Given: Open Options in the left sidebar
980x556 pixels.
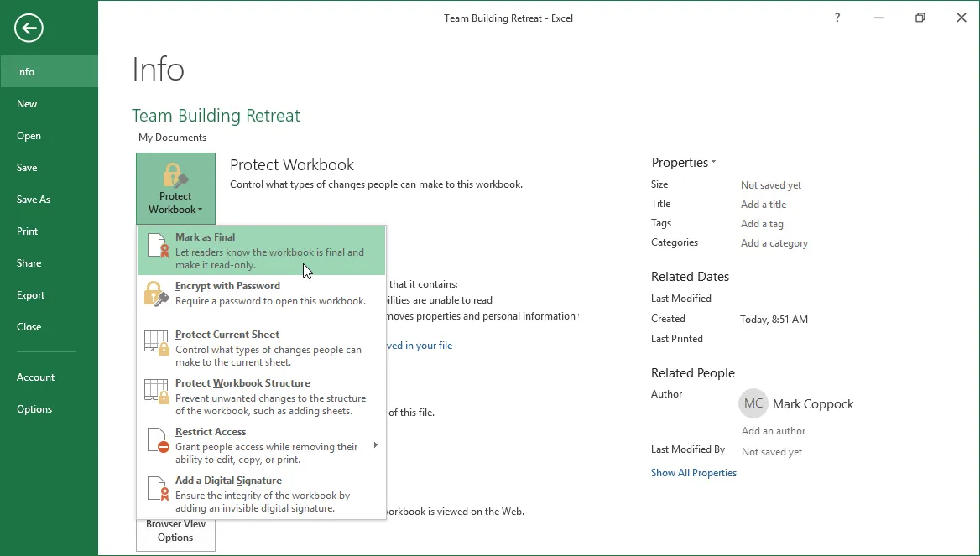Looking at the screenshot, I should click(34, 409).
